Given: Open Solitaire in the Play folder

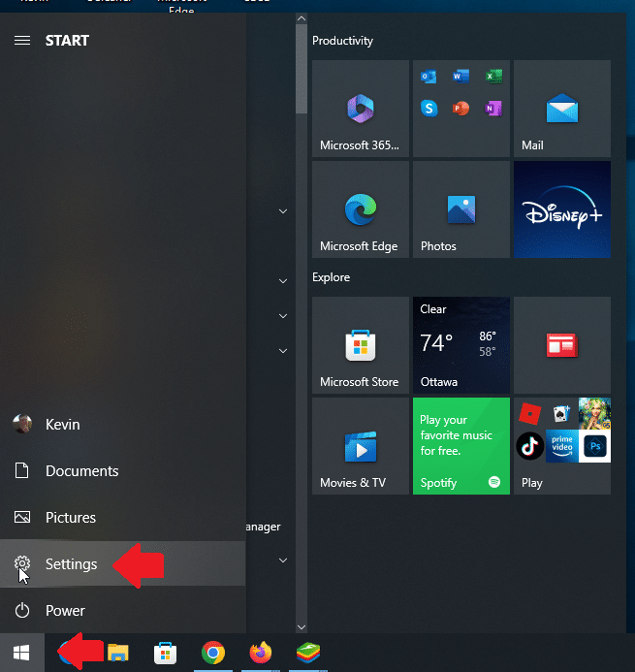Looking at the screenshot, I should coord(561,413).
